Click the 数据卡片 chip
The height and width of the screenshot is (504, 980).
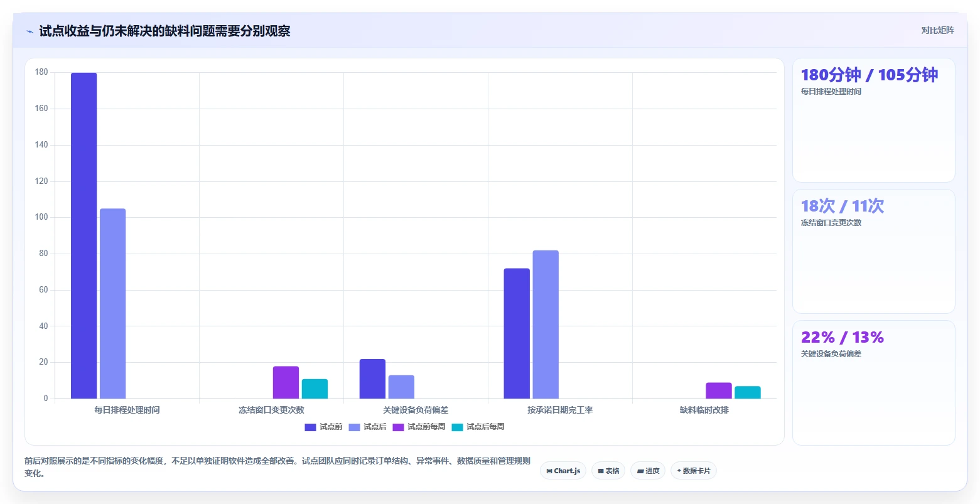(x=694, y=471)
